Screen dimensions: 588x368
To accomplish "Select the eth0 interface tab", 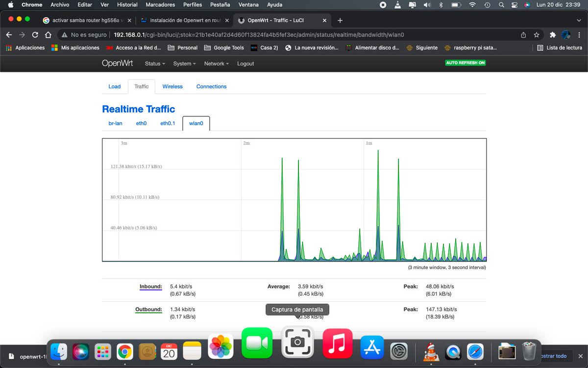I will pos(141,123).
